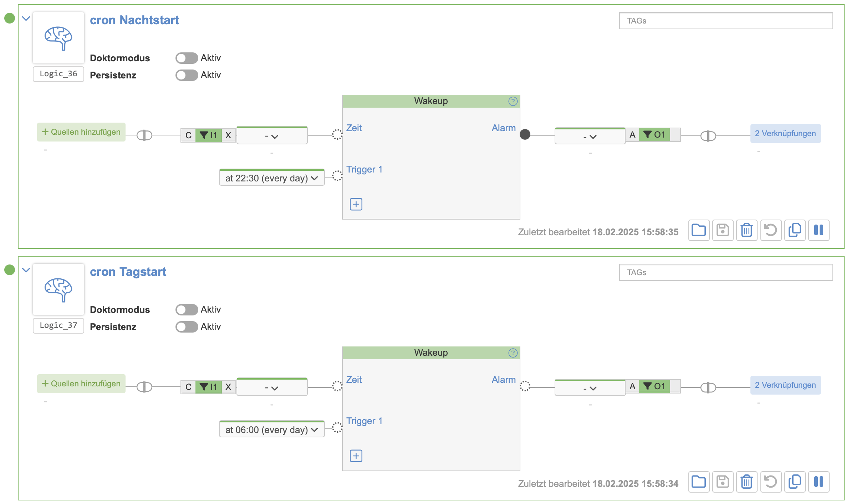Pause the cron Tagstart logic
This screenshot has width=851, height=504.
[819, 482]
